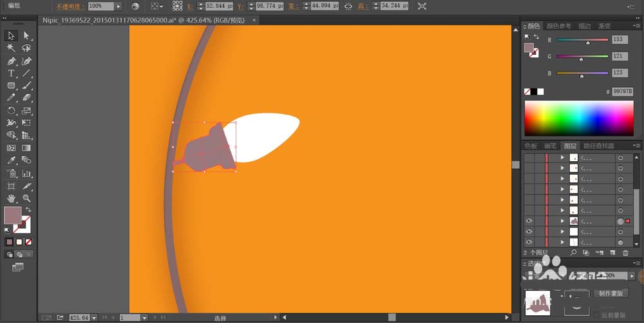Set toolbox paint mode to None
This screenshot has height=323, width=644.
[x=29, y=242]
